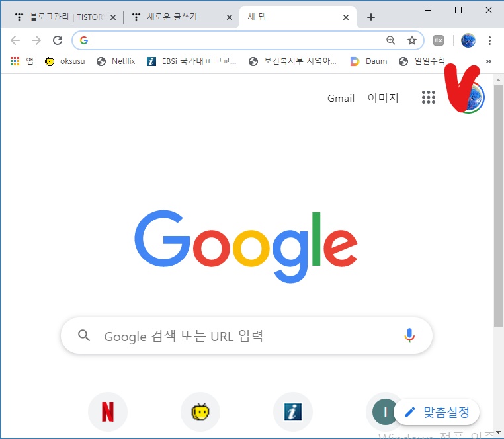Open Gmail link
The height and width of the screenshot is (439, 504).
(x=341, y=98)
